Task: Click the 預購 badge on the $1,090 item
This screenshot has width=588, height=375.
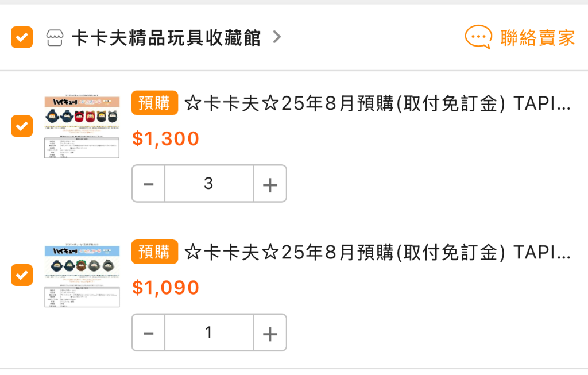Action: click(154, 252)
